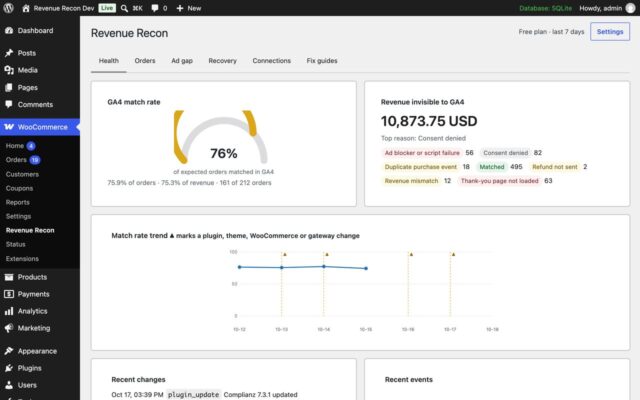Click Database: SQLite indicator

point(545,8)
